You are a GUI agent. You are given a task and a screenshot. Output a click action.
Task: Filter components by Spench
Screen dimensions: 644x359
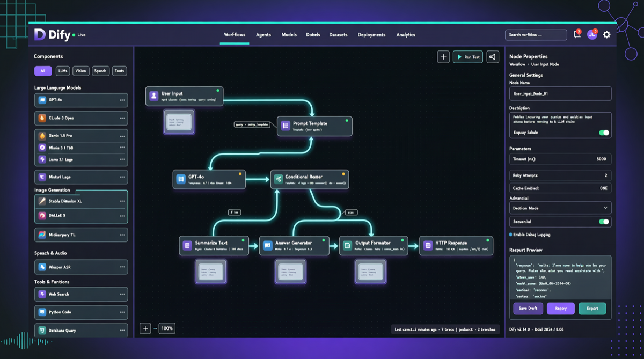(100, 71)
